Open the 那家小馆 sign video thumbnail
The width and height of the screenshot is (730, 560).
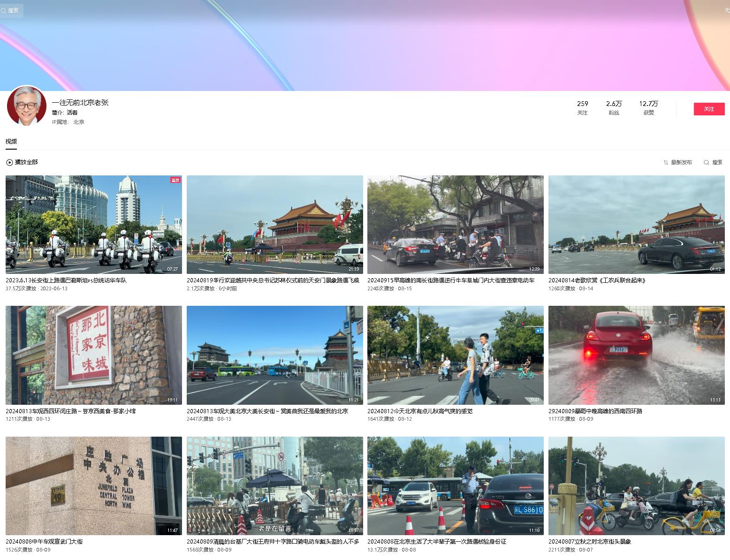coord(94,355)
